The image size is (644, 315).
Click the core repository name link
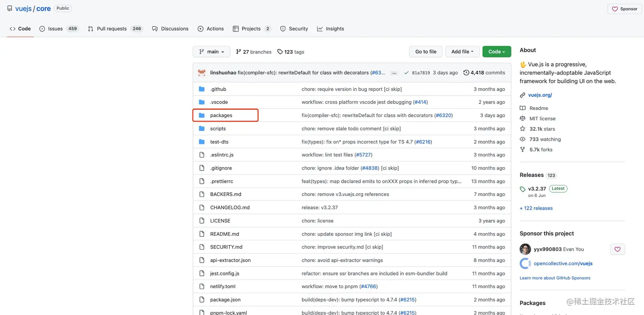click(x=43, y=9)
